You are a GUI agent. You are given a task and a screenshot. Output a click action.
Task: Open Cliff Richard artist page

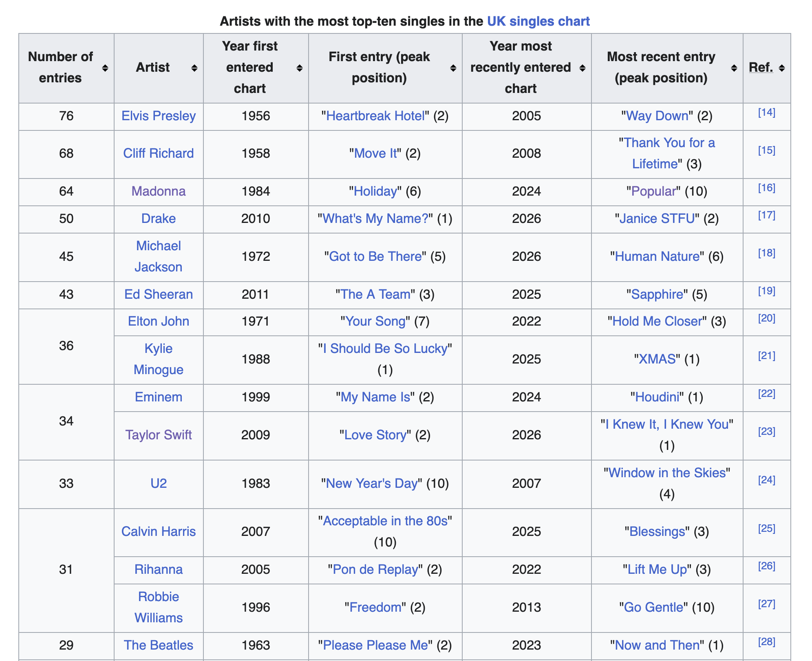159,154
